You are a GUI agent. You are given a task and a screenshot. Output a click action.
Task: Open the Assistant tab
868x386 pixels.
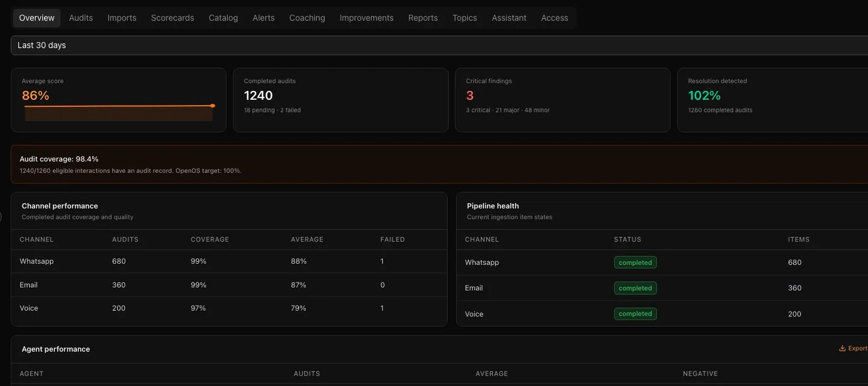(x=509, y=18)
